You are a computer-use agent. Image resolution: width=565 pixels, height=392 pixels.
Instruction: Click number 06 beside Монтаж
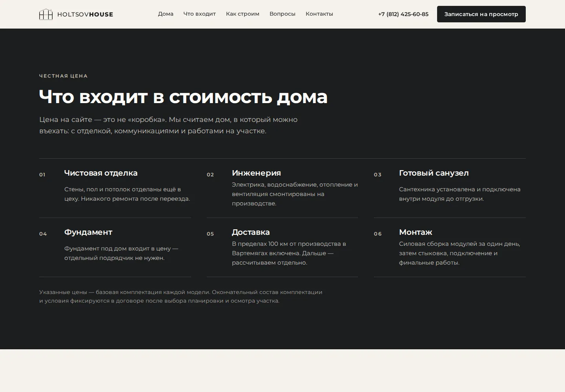(378, 234)
